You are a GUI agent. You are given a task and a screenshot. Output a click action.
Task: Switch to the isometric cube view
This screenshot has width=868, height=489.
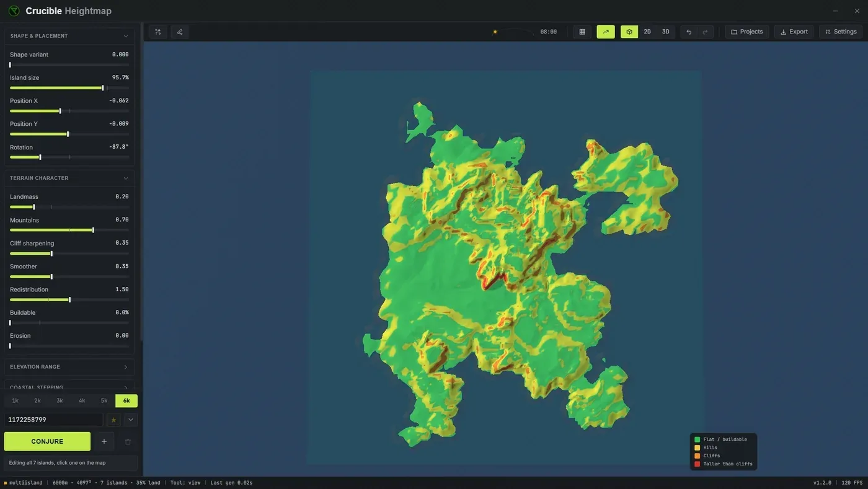(x=629, y=32)
